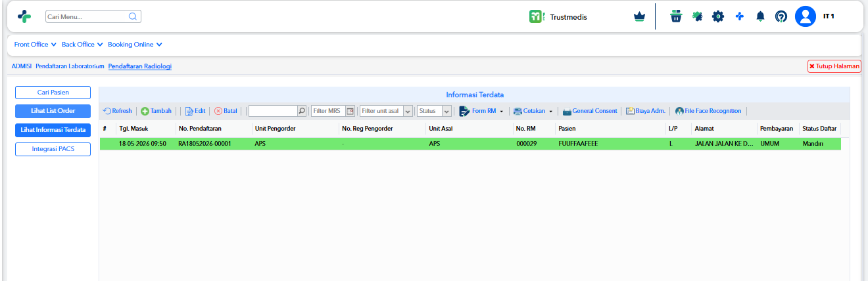The width and height of the screenshot is (868, 281).
Task: Click the IT 1 username label
Action: [x=829, y=16]
